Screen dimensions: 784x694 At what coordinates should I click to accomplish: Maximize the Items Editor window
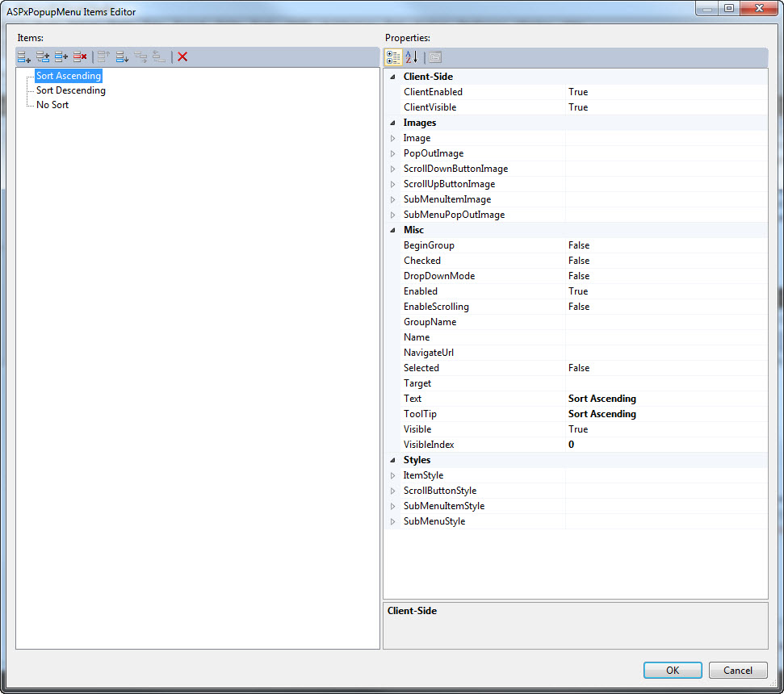pos(729,8)
